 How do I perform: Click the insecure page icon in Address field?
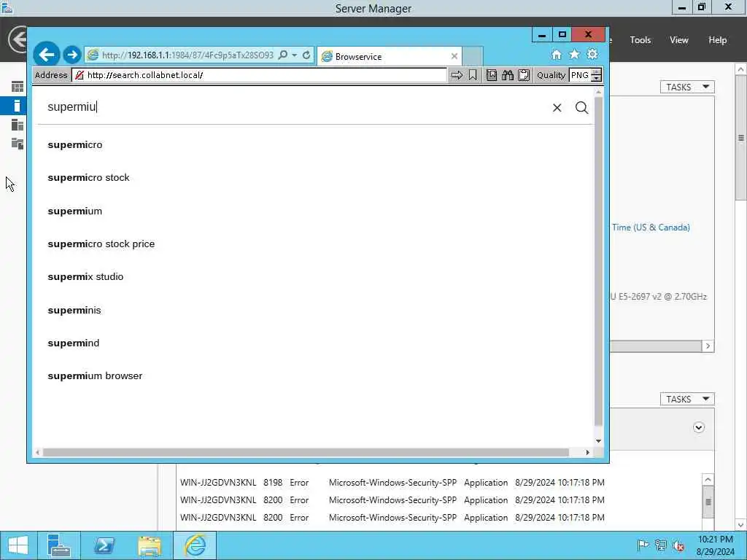(80, 75)
